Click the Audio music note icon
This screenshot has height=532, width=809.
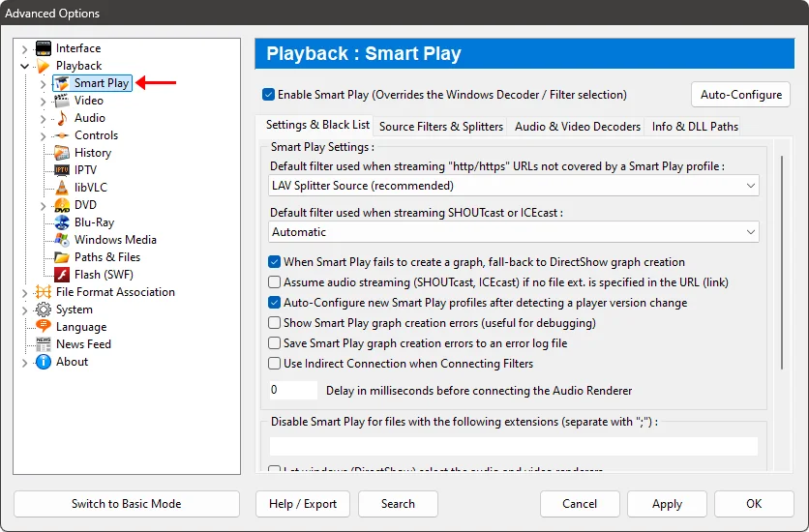[62, 118]
